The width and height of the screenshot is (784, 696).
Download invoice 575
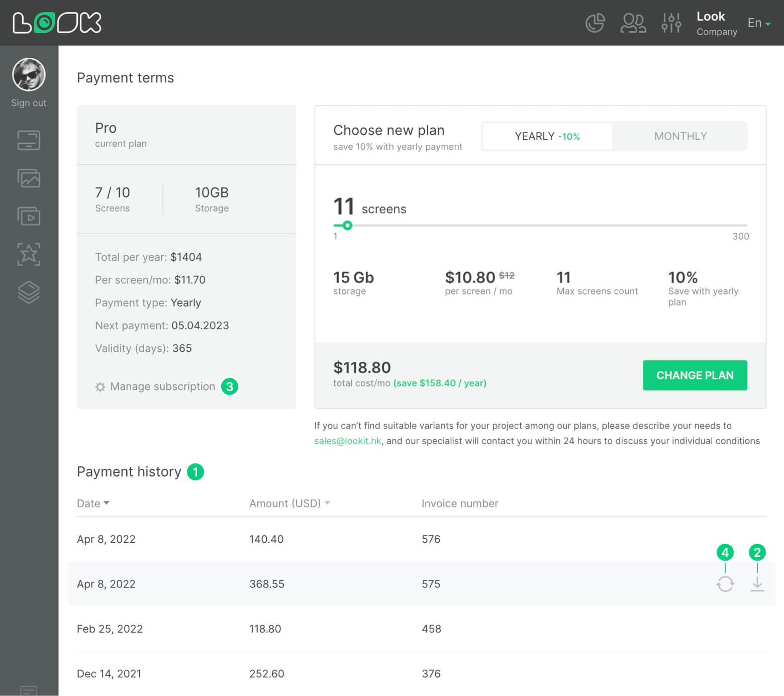[x=757, y=584]
